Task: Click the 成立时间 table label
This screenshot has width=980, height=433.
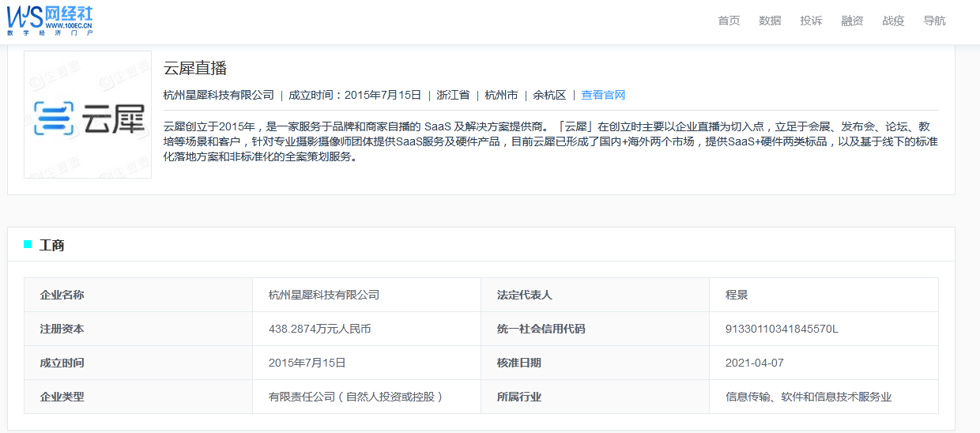Action: [62, 363]
